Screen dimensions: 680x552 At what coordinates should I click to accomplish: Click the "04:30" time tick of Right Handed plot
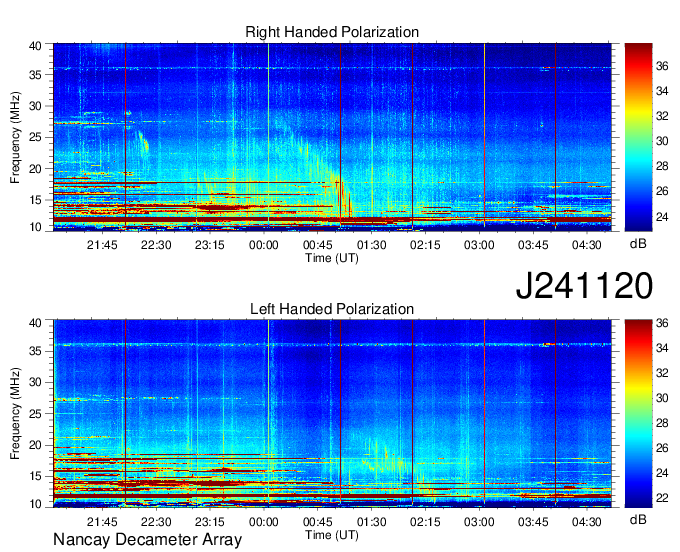point(586,245)
